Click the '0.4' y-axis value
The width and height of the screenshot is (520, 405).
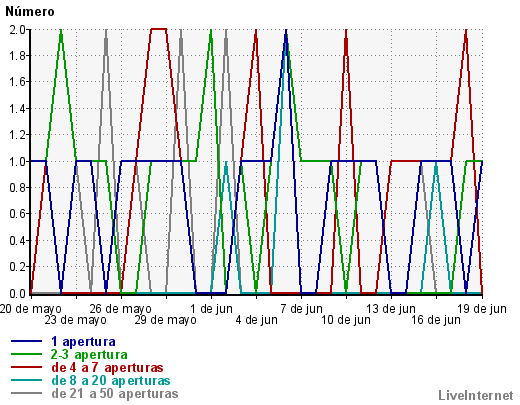click(17, 241)
